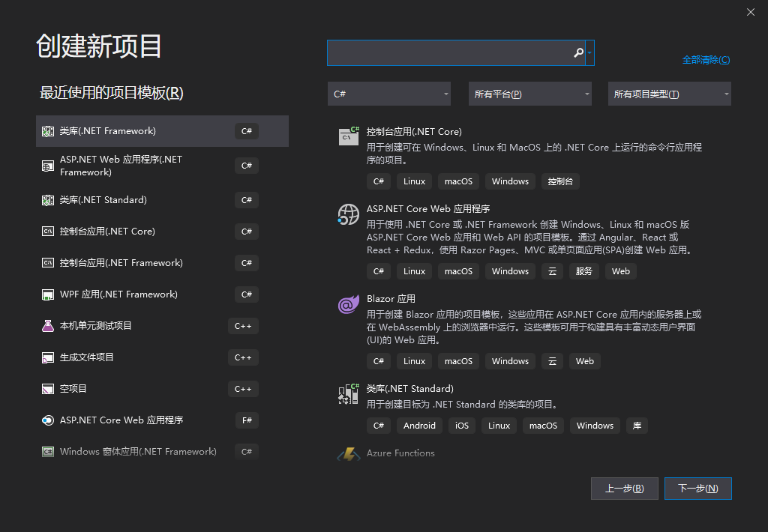Select 空项目 recent template
Image resolution: width=768 pixels, height=532 pixels.
pos(73,389)
